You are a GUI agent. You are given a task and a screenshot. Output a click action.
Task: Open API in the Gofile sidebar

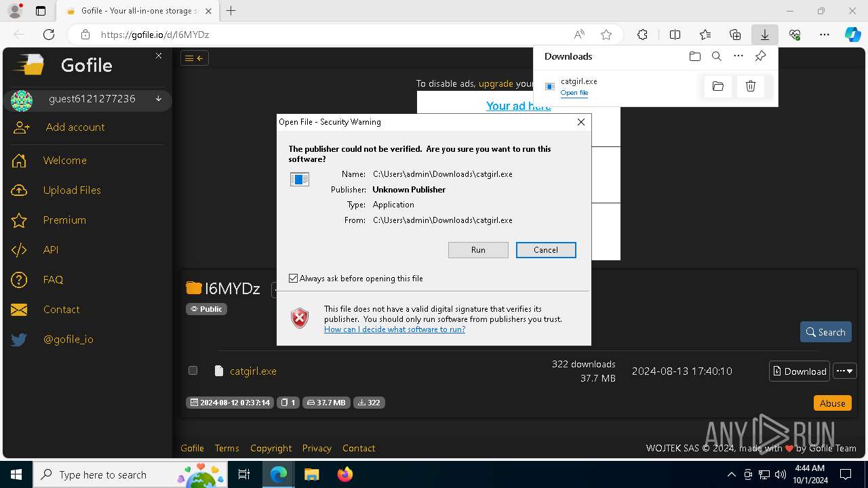(x=51, y=250)
